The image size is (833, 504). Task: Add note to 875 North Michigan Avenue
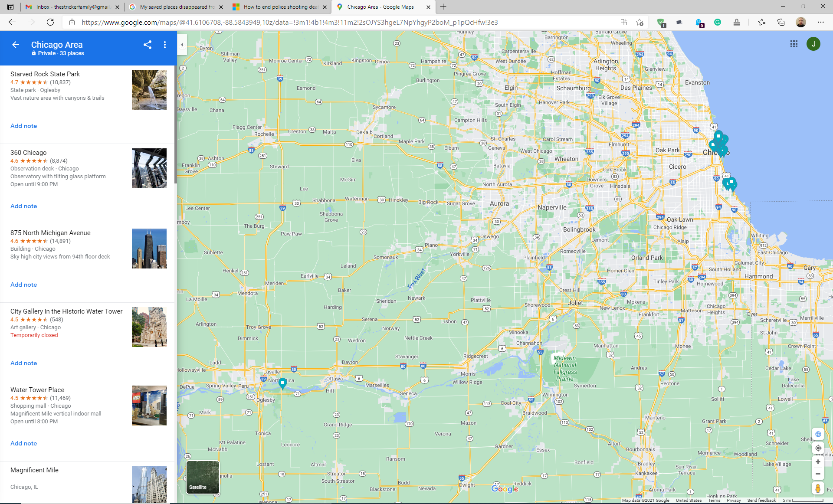pyautogui.click(x=23, y=285)
